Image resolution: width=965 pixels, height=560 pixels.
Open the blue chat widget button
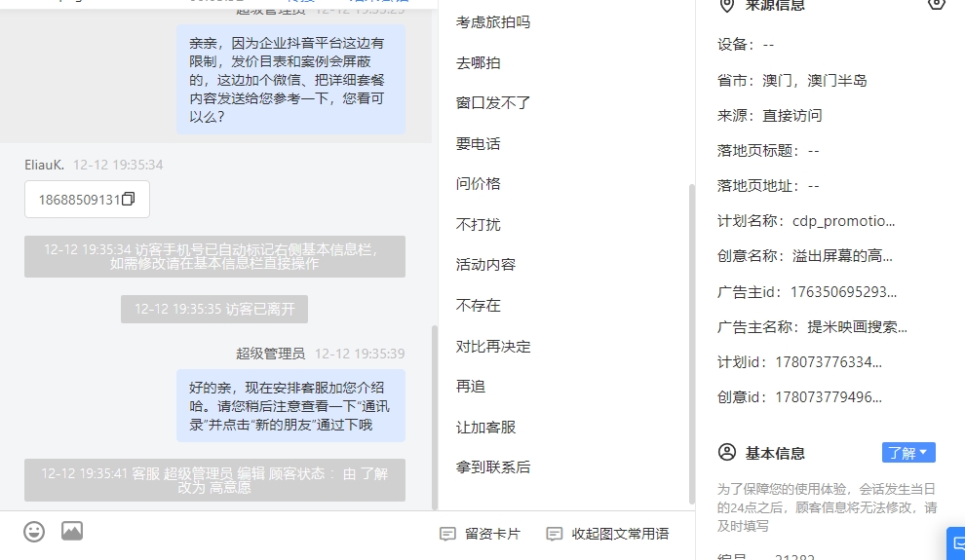[x=957, y=542]
